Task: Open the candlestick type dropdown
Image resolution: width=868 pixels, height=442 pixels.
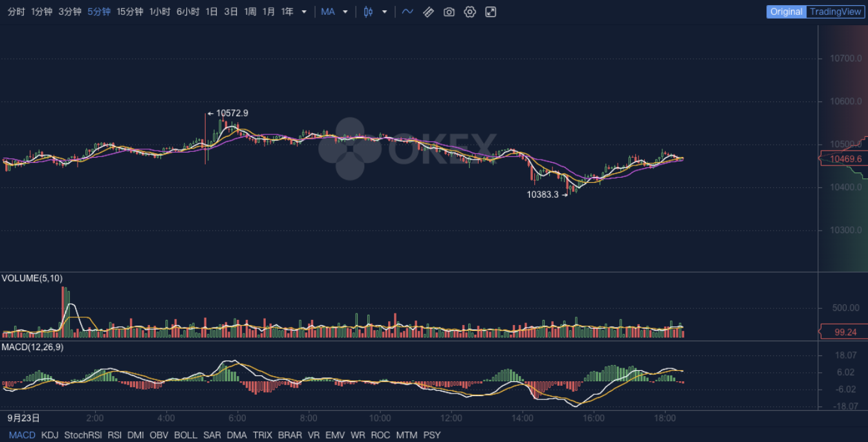Action: pyautogui.click(x=384, y=12)
